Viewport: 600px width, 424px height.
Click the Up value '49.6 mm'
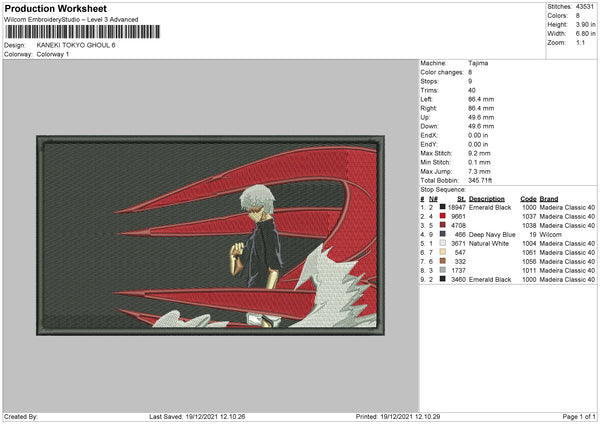(481, 117)
